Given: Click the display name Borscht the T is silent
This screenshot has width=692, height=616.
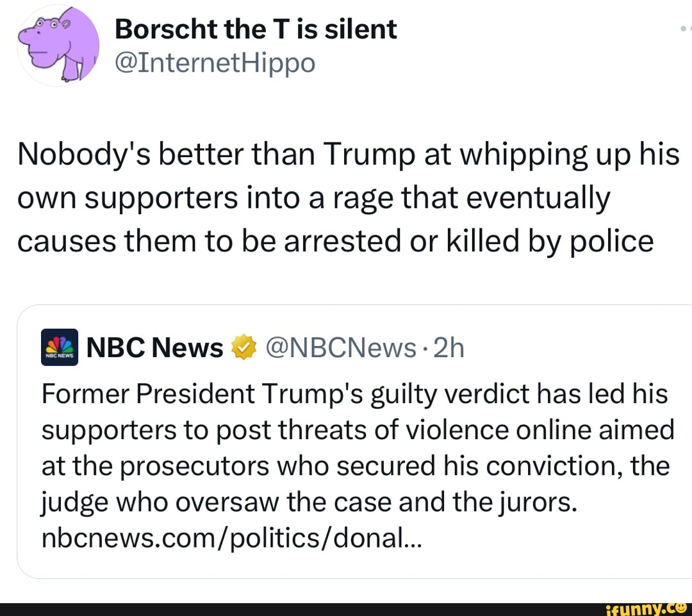Looking at the screenshot, I should 256,28.
